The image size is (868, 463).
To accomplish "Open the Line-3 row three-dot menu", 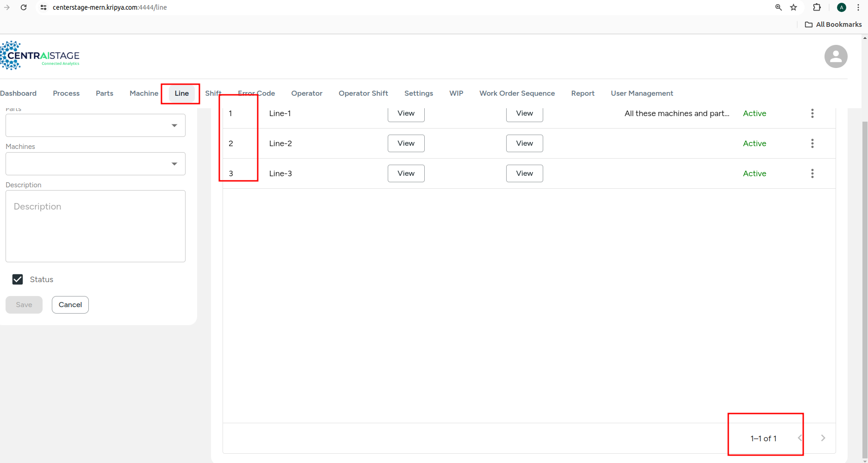I will click(812, 173).
